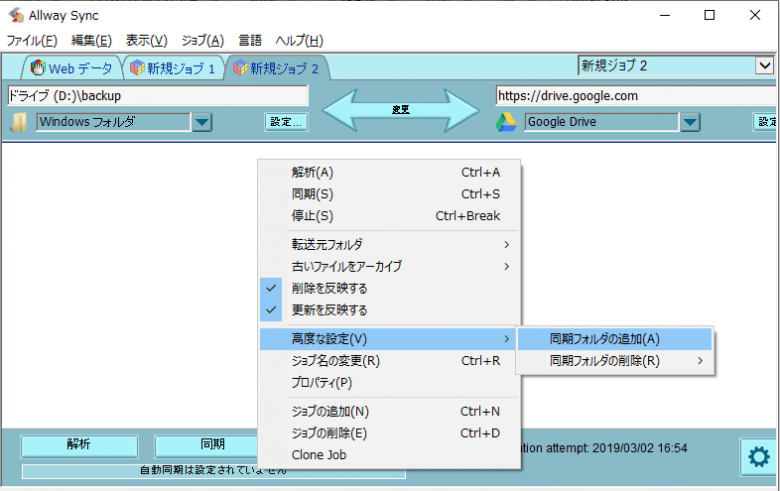Select ジョブの削除(E) menu entry
780x491 pixels.
click(390, 433)
